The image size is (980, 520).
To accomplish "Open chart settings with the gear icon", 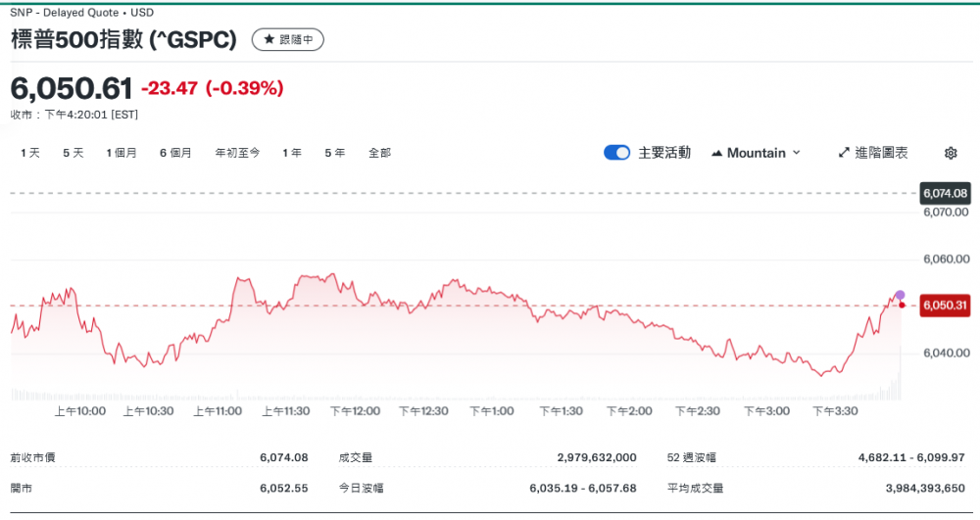I will [950, 153].
